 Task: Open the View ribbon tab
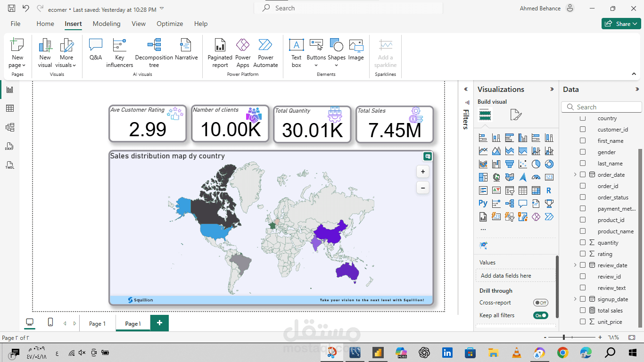coord(139,24)
